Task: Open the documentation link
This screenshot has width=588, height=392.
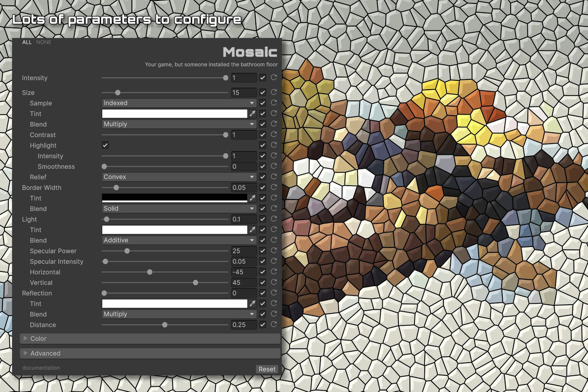Action: point(41,367)
